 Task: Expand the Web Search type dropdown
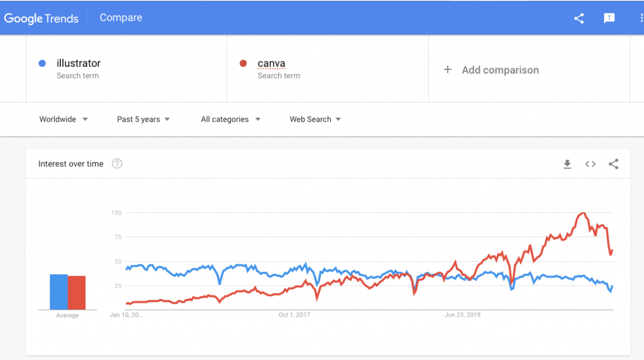click(315, 119)
